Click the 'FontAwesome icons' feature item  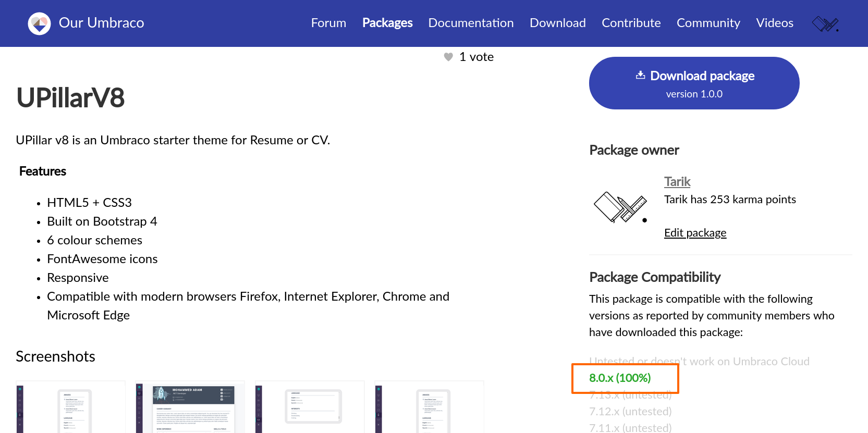[102, 259]
